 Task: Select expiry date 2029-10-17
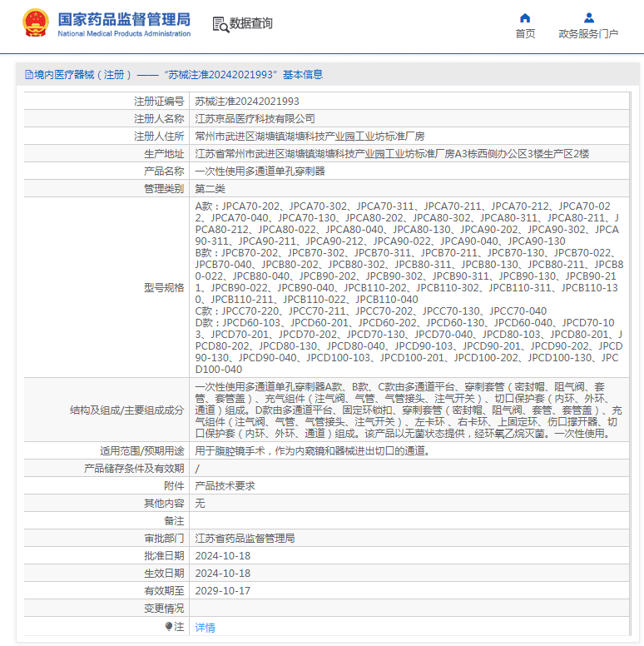[x=223, y=590]
